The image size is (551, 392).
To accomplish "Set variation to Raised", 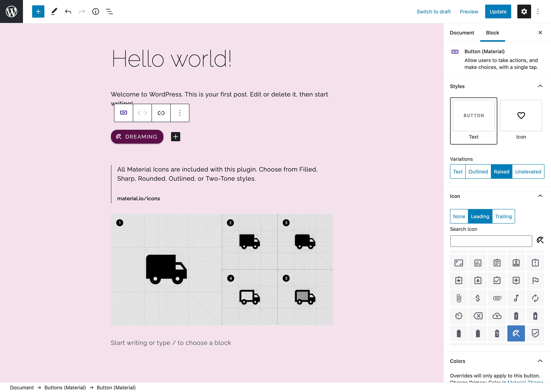I will [501, 172].
